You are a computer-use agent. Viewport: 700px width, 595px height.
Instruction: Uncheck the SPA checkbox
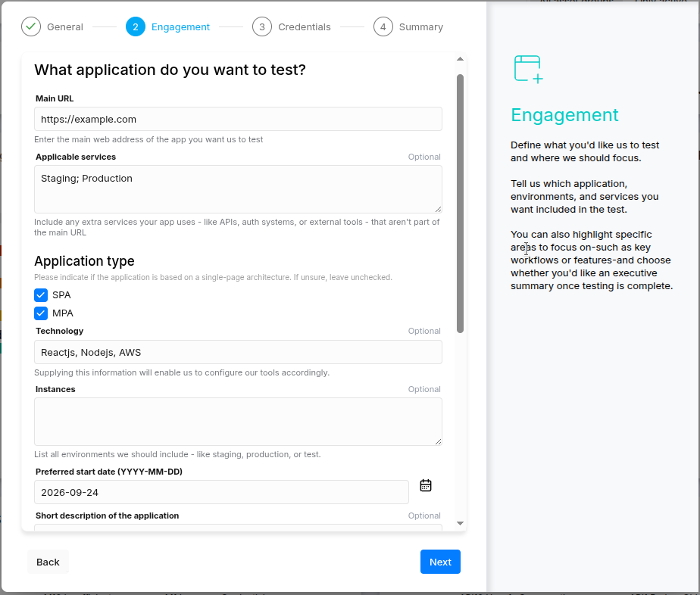tap(41, 294)
